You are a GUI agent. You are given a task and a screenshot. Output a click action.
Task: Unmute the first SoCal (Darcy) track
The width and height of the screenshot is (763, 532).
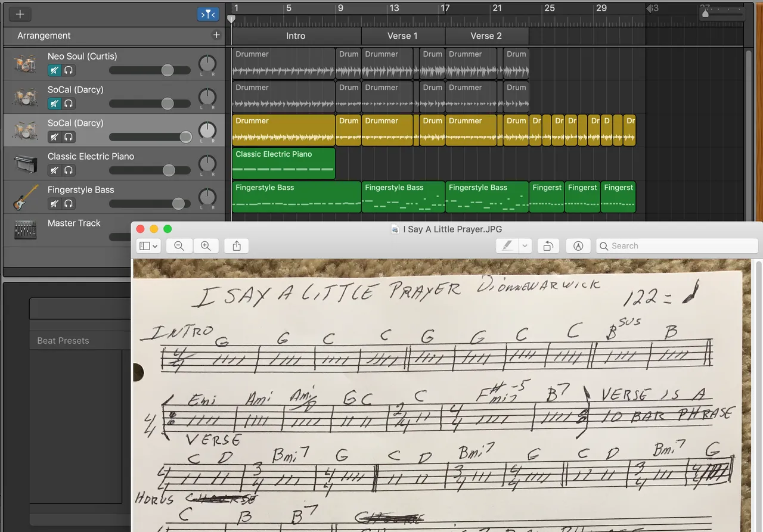pos(55,104)
